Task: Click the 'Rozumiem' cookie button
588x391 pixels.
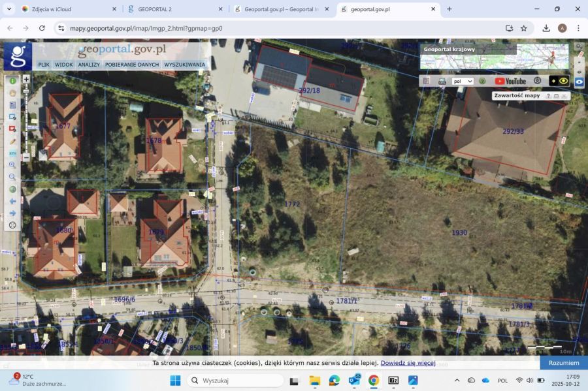Action: coord(564,363)
